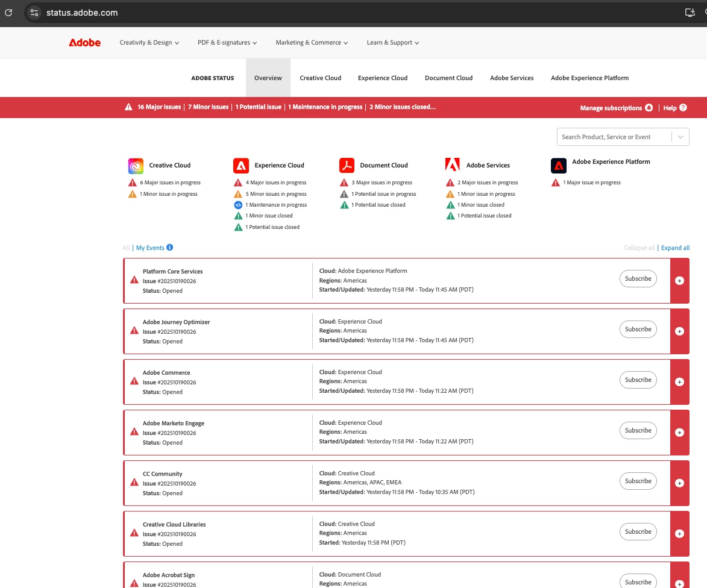Open the Learn & Support menu
The width and height of the screenshot is (707, 588).
point(393,42)
